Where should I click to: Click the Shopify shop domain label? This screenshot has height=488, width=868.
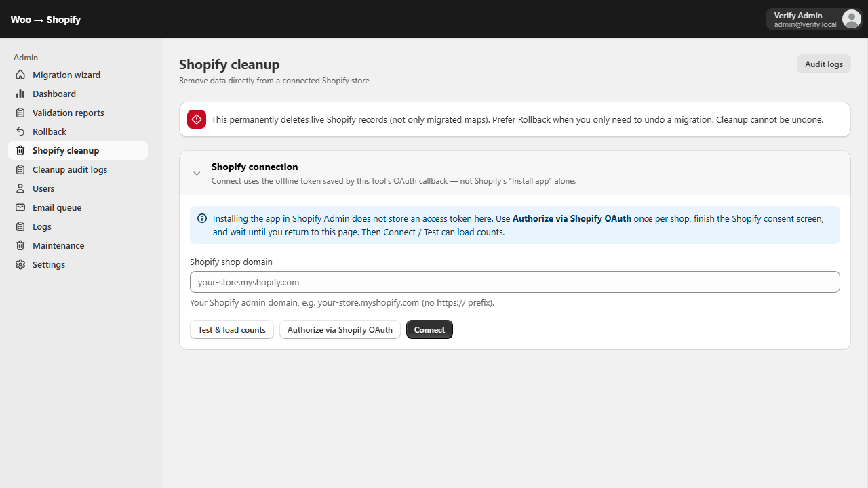tap(231, 262)
